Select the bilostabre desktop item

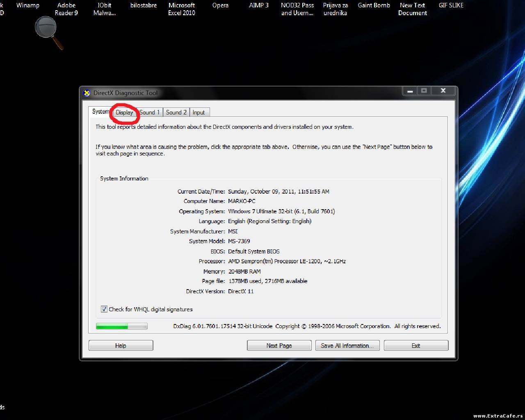pos(144,5)
